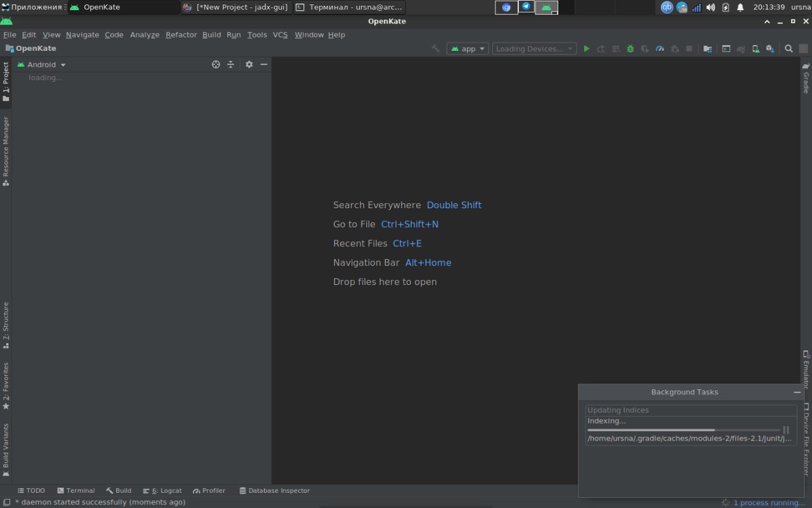The height and width of the screenshot is (508, 812).
Task: Open the Structure side tab
Action: point(6,325)
